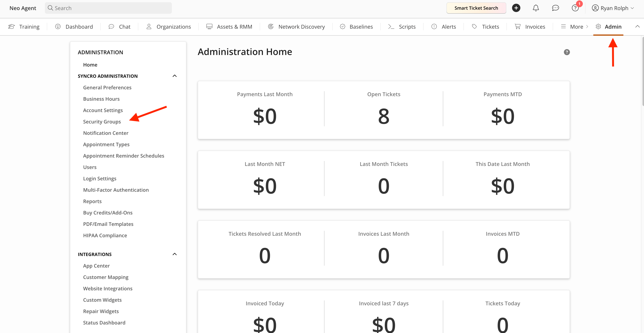This screenshot has width=644, height=333.
Task: Click the Network Discovery radar icon
Action: pos(271,27)
